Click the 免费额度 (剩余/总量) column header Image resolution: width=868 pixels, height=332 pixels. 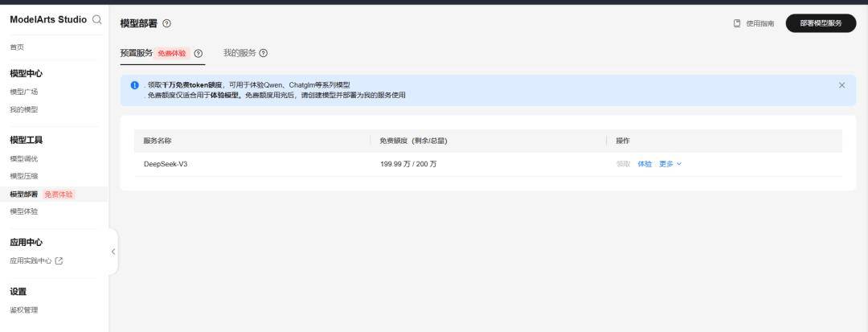(x=413, y=141)
